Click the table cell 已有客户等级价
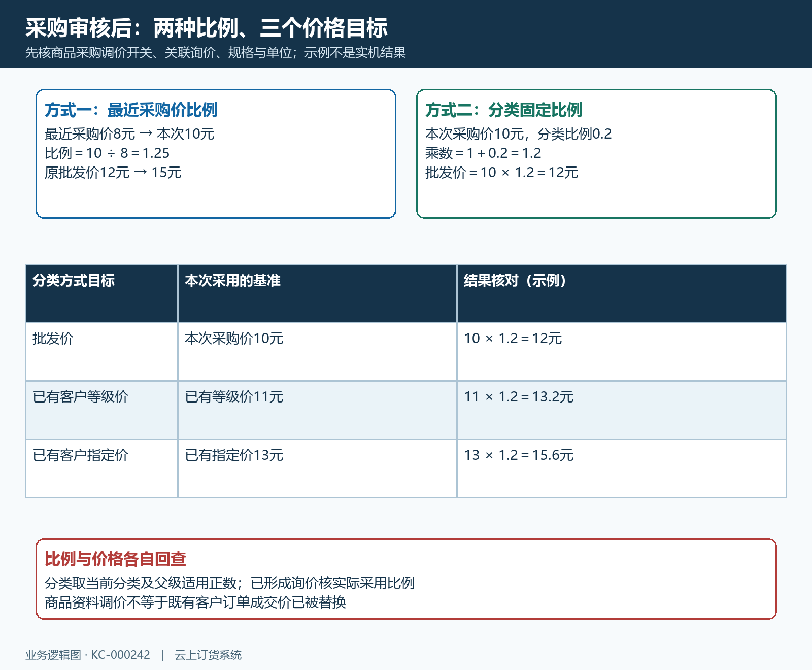 tap(101, 410)
